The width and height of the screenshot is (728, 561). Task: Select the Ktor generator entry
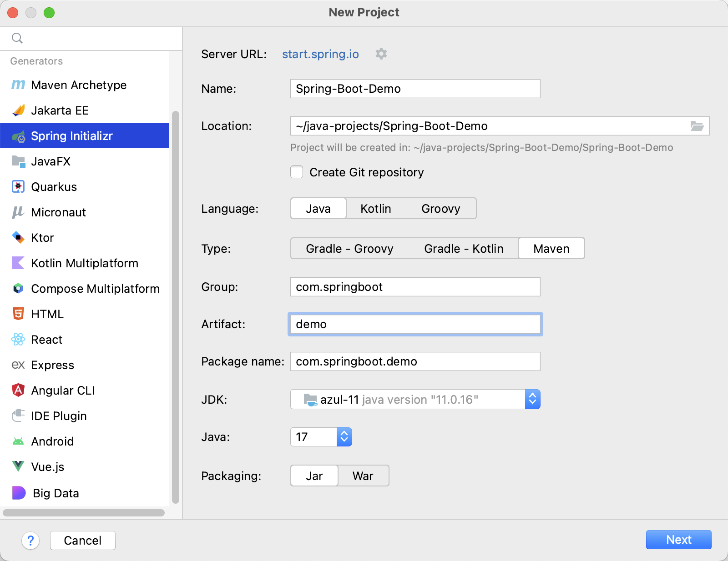pos(85,238)
